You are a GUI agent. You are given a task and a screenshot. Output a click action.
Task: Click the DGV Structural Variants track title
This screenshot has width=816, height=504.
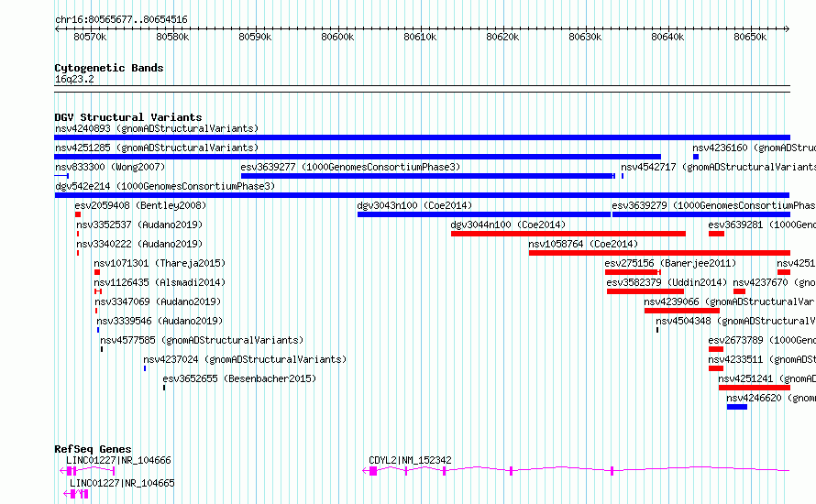pos(128,117)
